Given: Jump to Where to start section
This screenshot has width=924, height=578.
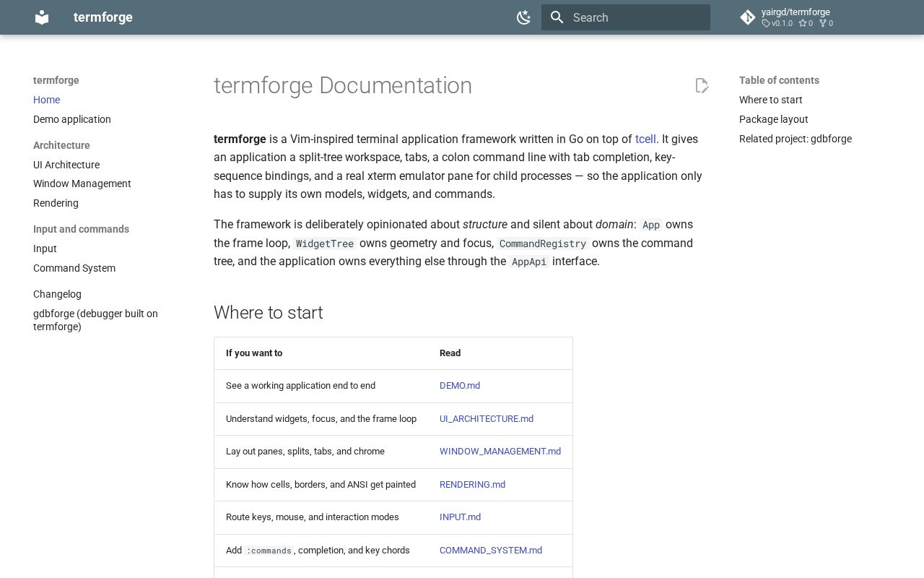Looking at the screenshot, I should [771, 100].
